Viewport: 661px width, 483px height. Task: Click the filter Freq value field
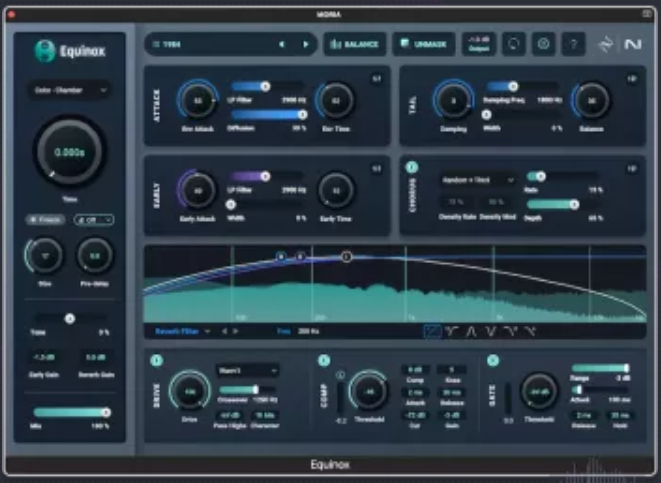coord(309,331)
